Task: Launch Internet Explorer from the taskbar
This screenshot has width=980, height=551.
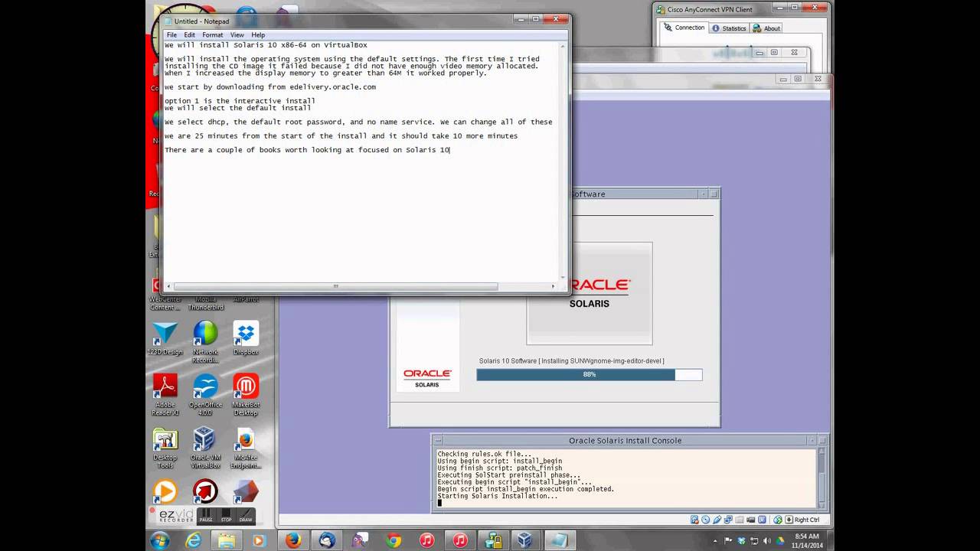Action: [x=194, y=540]
